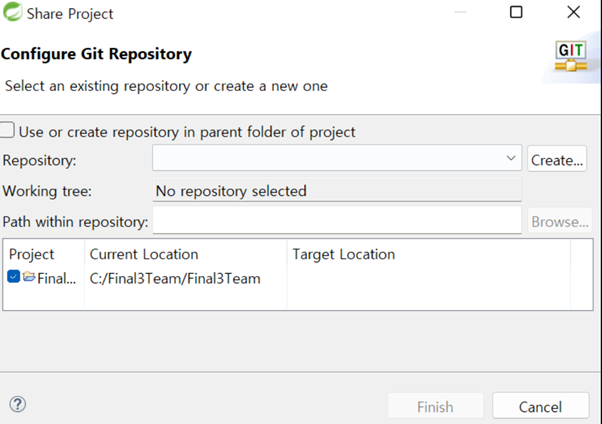The image size is (602, 424).
Task: Click the Spring leaf icon in title bar
Action: pos(12,12)
